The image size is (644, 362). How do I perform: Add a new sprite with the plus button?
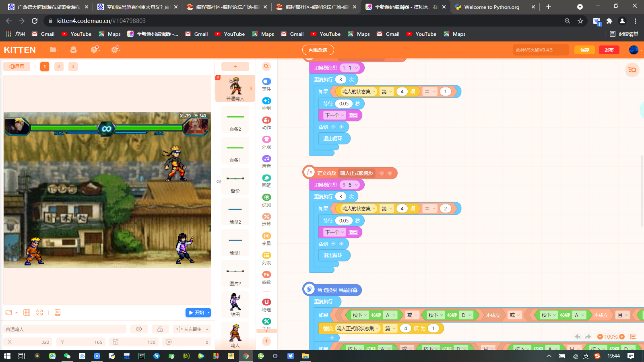pos(235,67)
